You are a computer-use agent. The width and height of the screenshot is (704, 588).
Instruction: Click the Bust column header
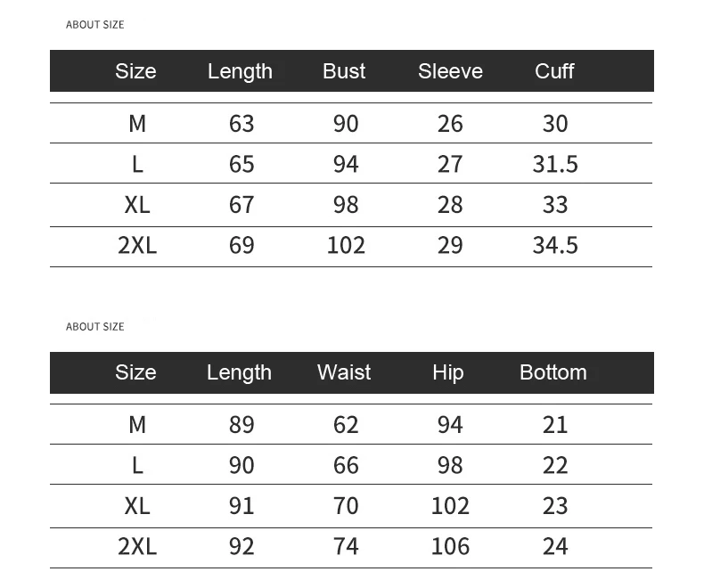(x=344, y=71)
